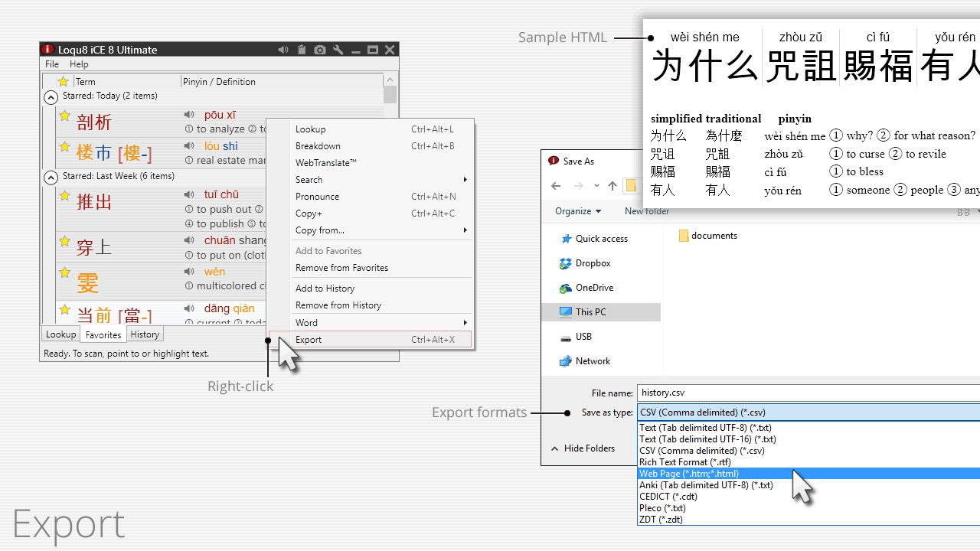This screenshot has height=551, width=980.
Task: Collapse the Starred: Today group
Action: [51, 97]
